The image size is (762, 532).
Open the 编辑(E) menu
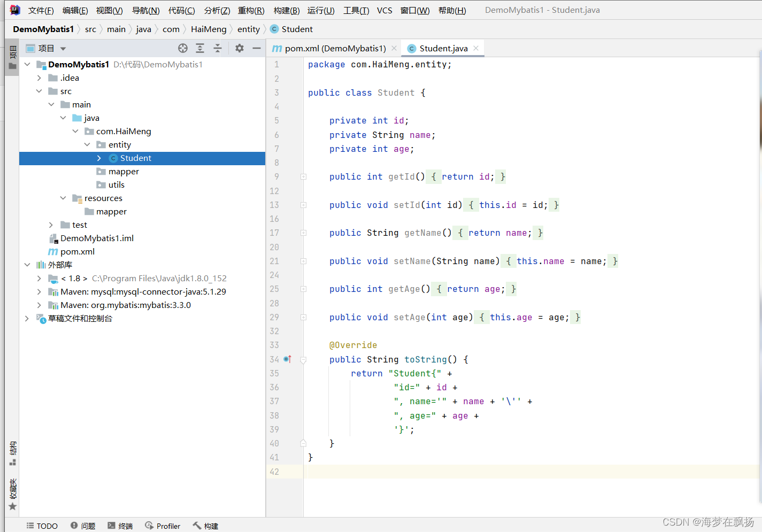[75, 10]
